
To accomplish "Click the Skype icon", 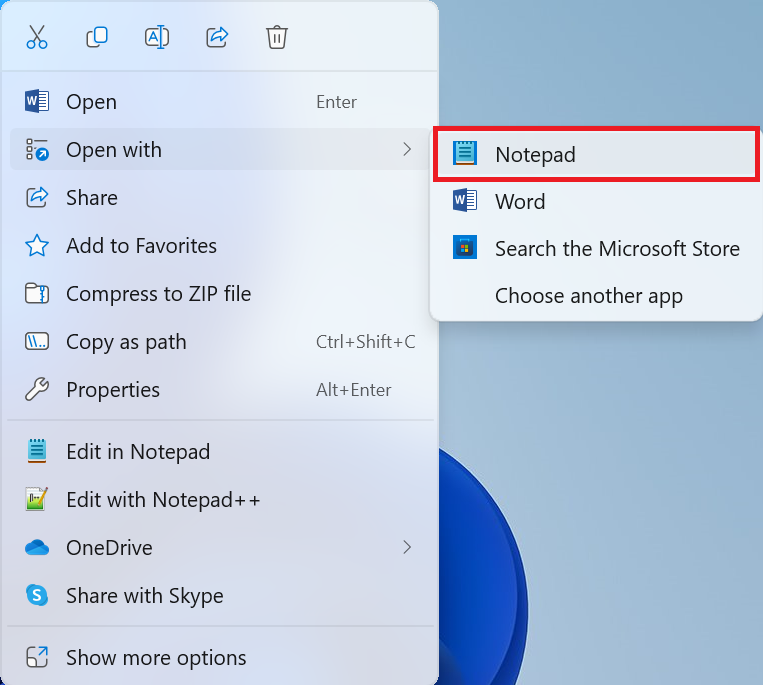I will coord(37,595).
